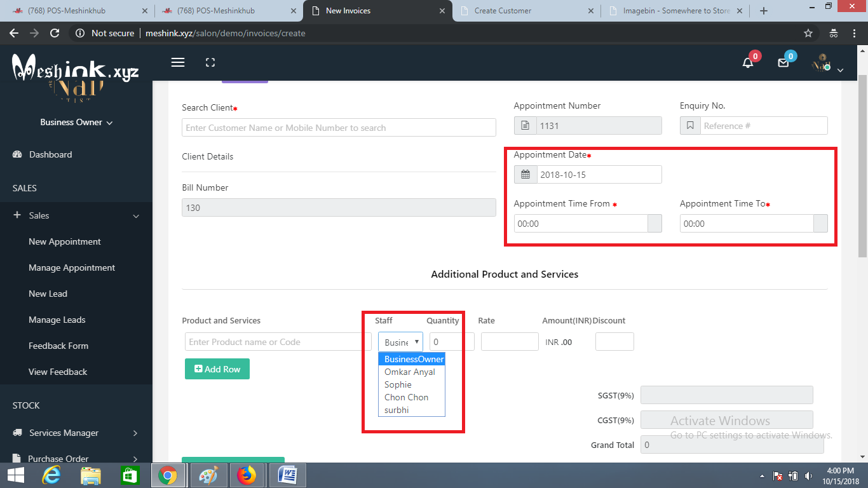Open Windows Store from taskbar
The width and height of the screenshot is (868, 488).
(130, 475)
